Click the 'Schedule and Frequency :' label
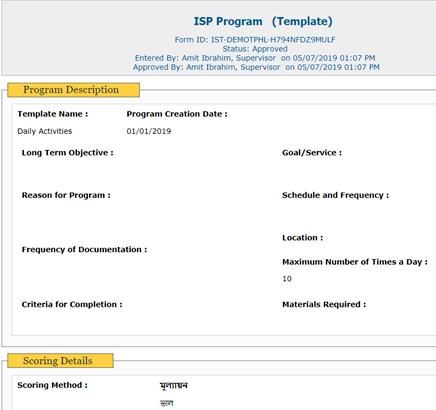Image resolution: width=436 pixels, height=410 pixels. point(336,195)
